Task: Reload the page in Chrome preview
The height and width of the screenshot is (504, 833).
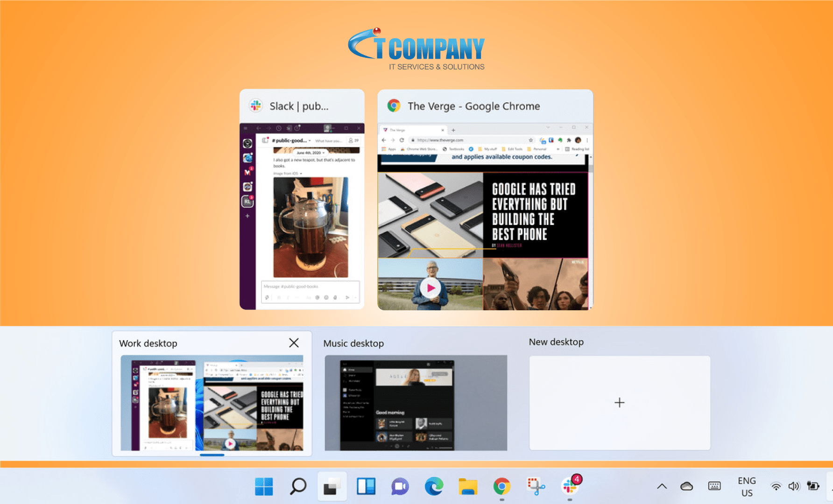Action: (402, 140)
